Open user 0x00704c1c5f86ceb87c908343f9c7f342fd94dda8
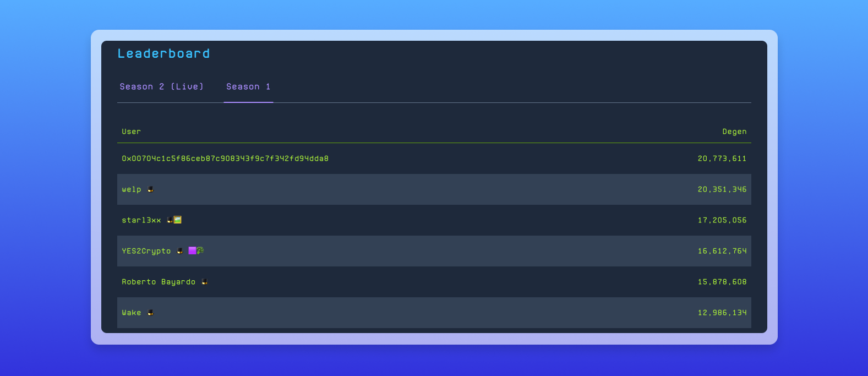Image resolution: width=868 pixels, height=376 pixels. coord(225,159)
